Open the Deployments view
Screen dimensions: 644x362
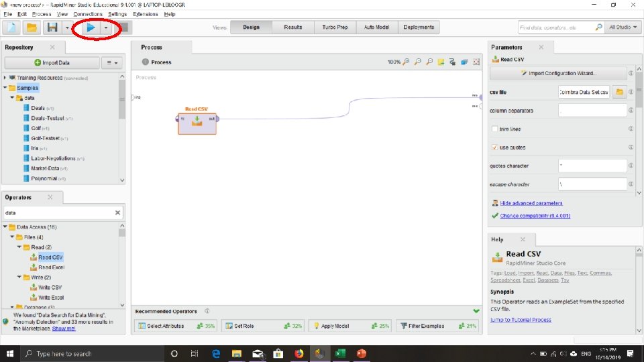click(419, 27)
